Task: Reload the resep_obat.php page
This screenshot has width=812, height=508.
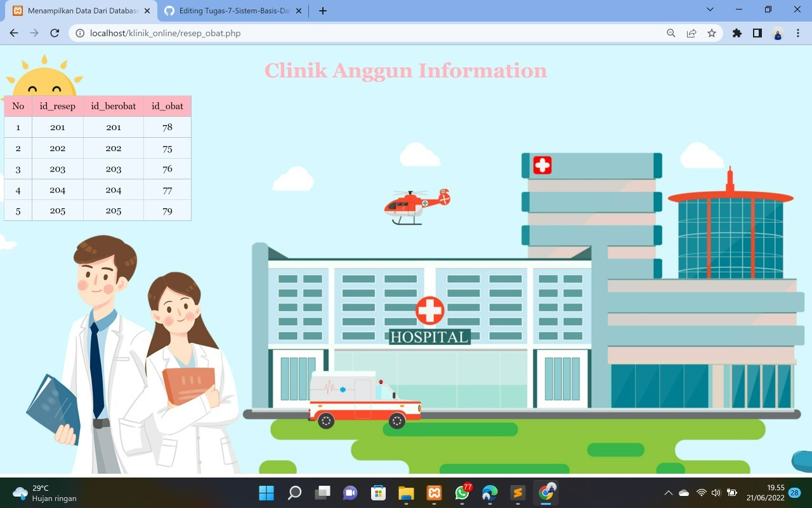Action: [54, 33]
